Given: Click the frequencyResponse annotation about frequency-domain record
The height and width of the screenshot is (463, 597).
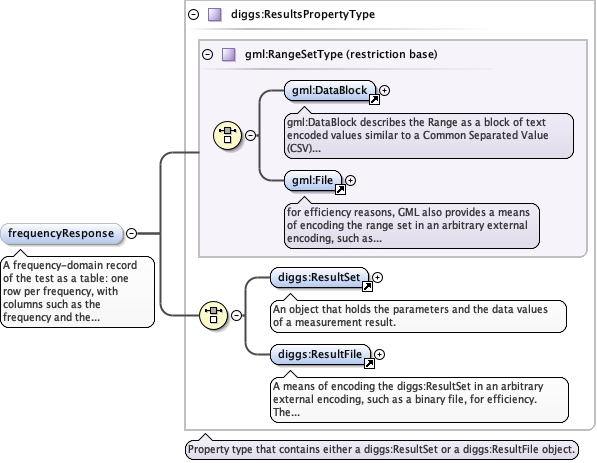Looking at the screenshot, I should click(x=78, y=292).
